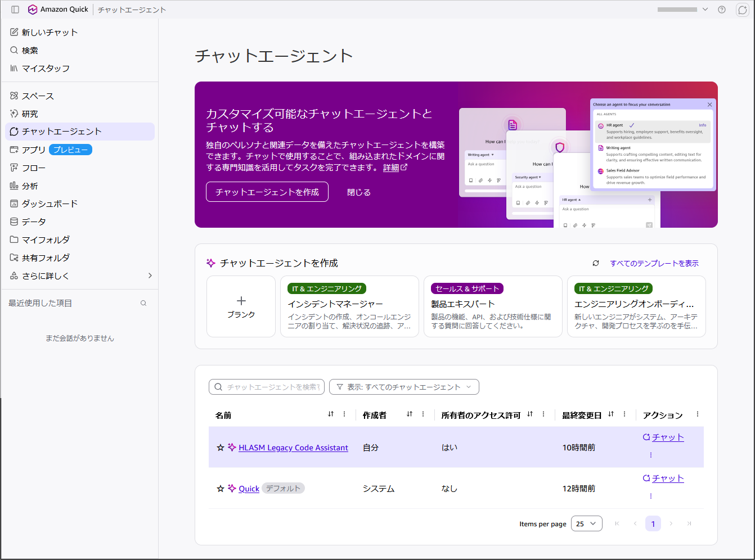Jump to the last page of results
Image resolution: width=755 pixels, height=560 pixels.
click(x=689, y=523)
